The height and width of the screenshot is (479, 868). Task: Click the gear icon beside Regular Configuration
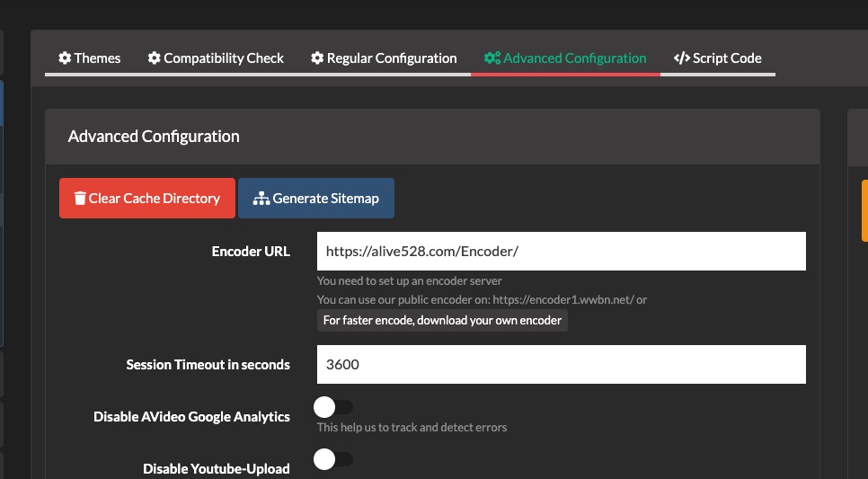(x=317, y=58)
